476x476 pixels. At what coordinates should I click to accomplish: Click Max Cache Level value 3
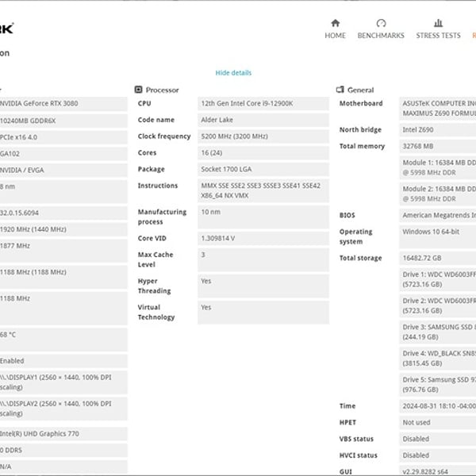pos(263,260)
